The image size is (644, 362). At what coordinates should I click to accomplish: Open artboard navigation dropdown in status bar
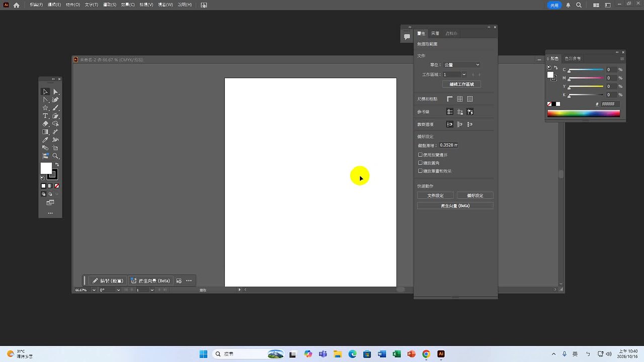click(152, 290)
